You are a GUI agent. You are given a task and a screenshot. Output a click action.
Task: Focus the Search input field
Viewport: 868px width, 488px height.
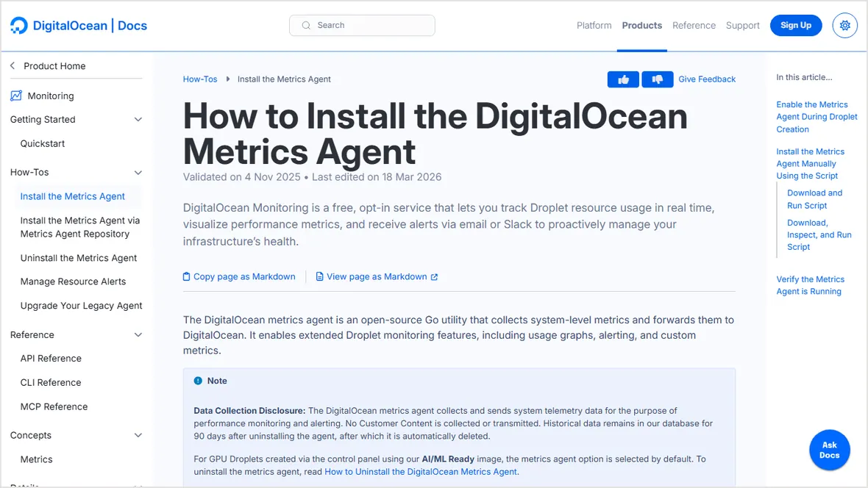click(x=362, y=26)
